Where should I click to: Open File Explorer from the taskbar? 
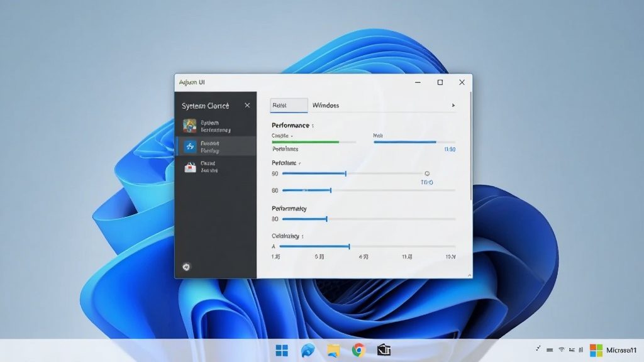point(333,351)
